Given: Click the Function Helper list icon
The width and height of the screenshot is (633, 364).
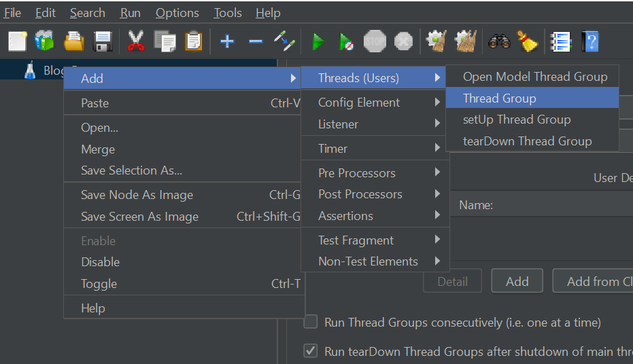Looking at the screenshot, I should [561, 41].
